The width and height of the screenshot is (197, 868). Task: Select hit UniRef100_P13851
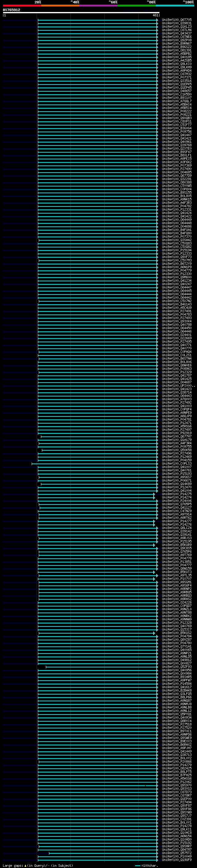point(176,562)
